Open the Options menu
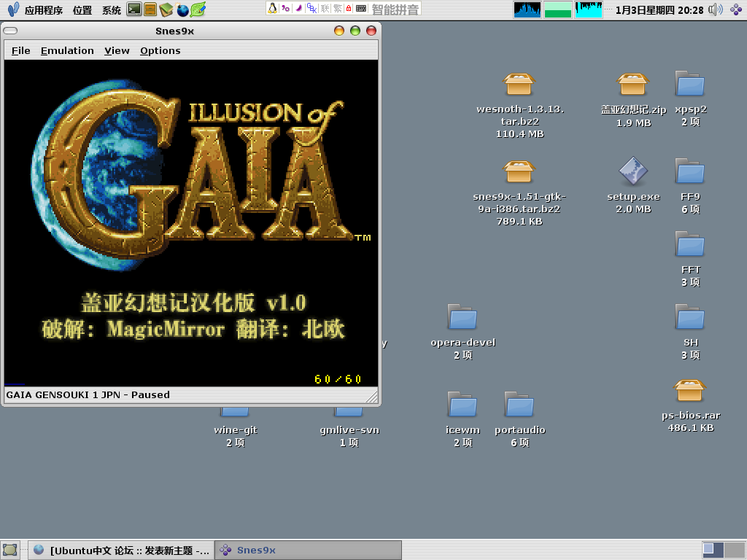 160,50
